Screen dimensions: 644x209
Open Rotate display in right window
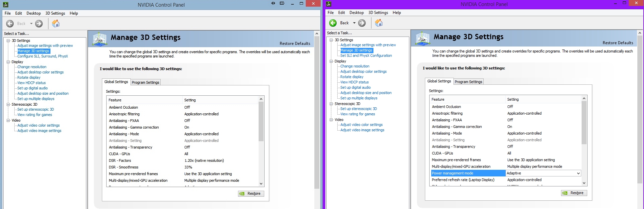pyautogui.click(x=352, y=77)
